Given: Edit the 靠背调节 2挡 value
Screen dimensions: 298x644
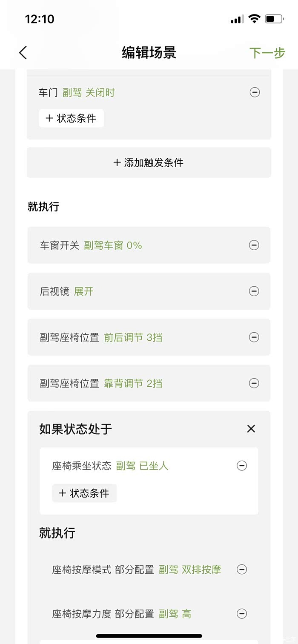Looking at the screenshot, I should tap(133, 384).
